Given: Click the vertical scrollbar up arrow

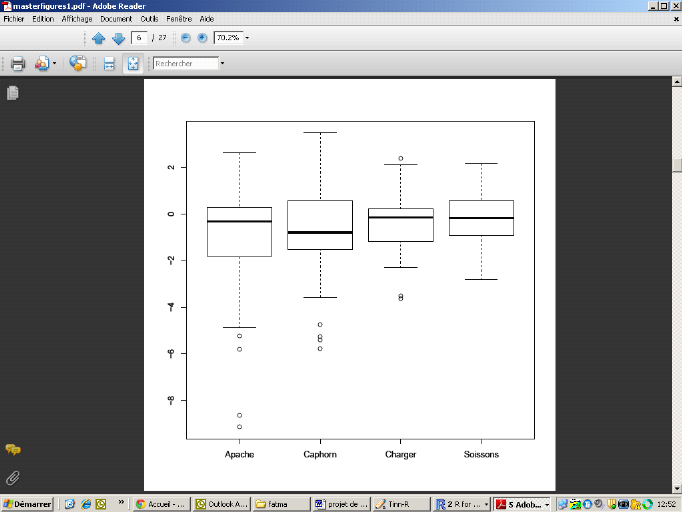Looking at the screenshot, I should 677,81.
